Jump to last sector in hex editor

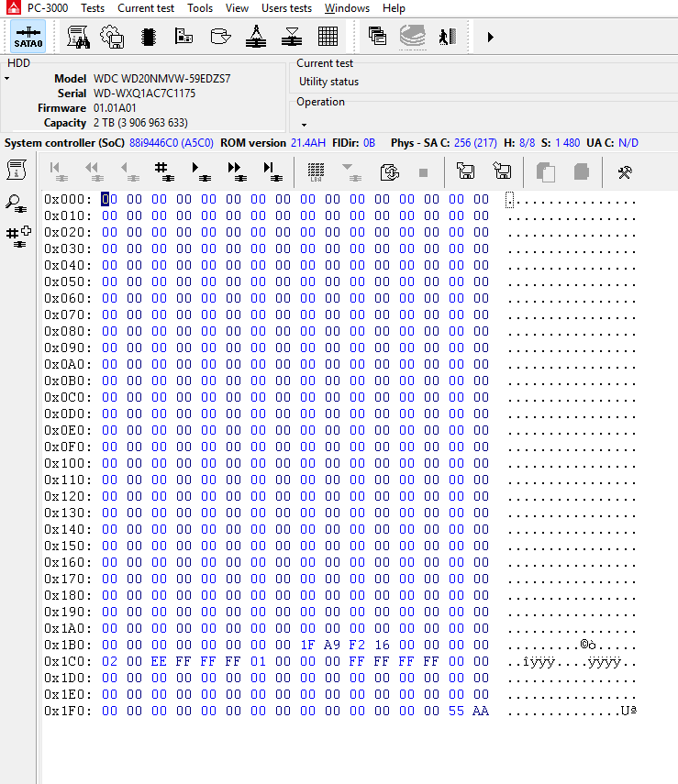271,171
